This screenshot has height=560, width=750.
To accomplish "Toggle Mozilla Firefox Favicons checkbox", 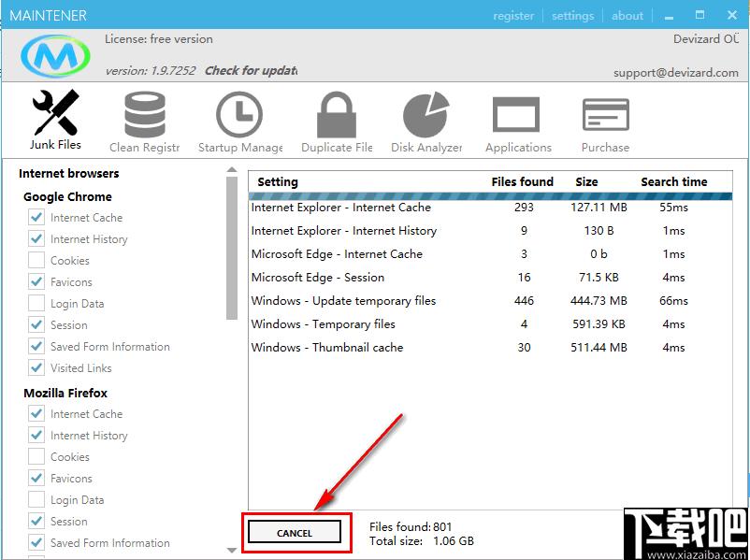I will pyautogui.click(x=36, y=479).
